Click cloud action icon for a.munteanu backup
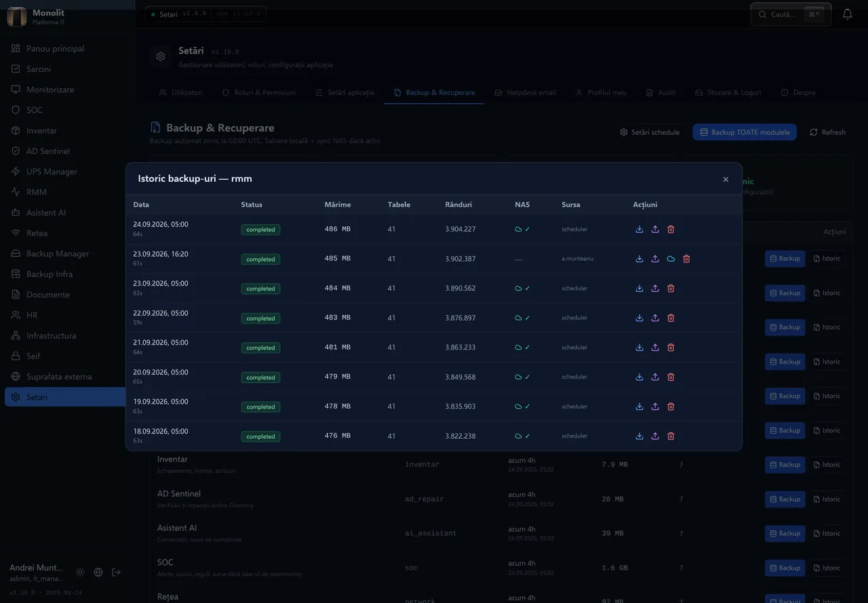The width and height of the screenshot is (868, 603). pyautogui.click(x=671, y=258)
